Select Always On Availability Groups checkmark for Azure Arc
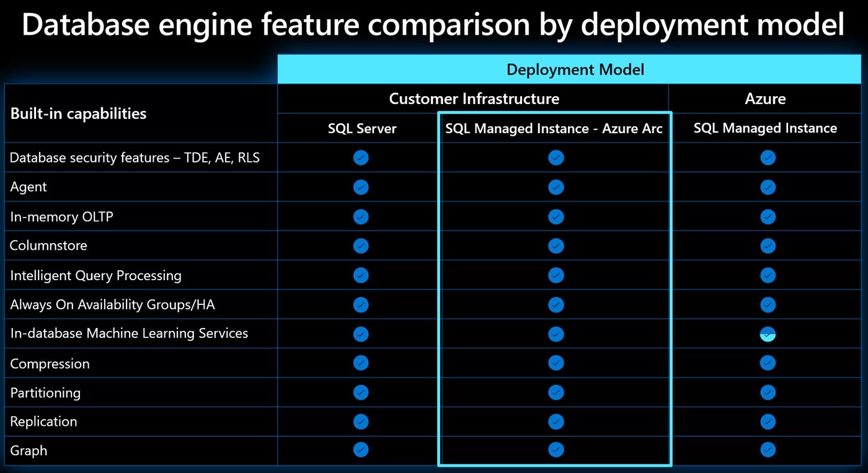 coord(556,304)
